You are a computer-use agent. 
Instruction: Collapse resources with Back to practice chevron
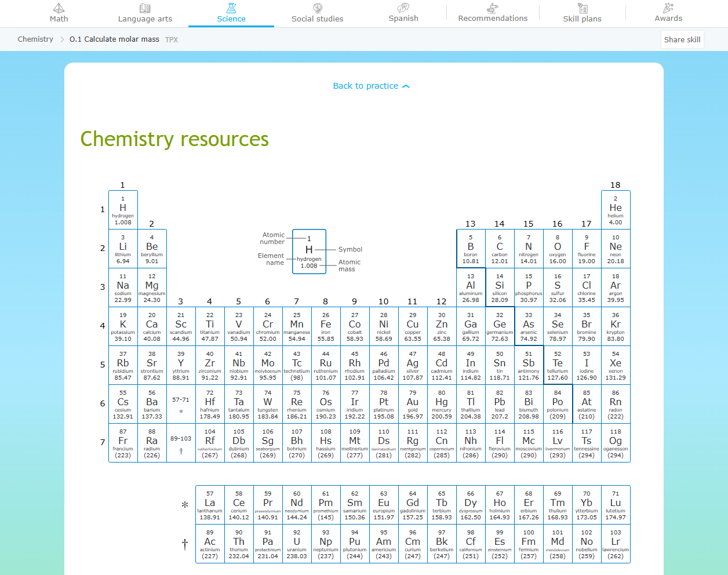406,86
